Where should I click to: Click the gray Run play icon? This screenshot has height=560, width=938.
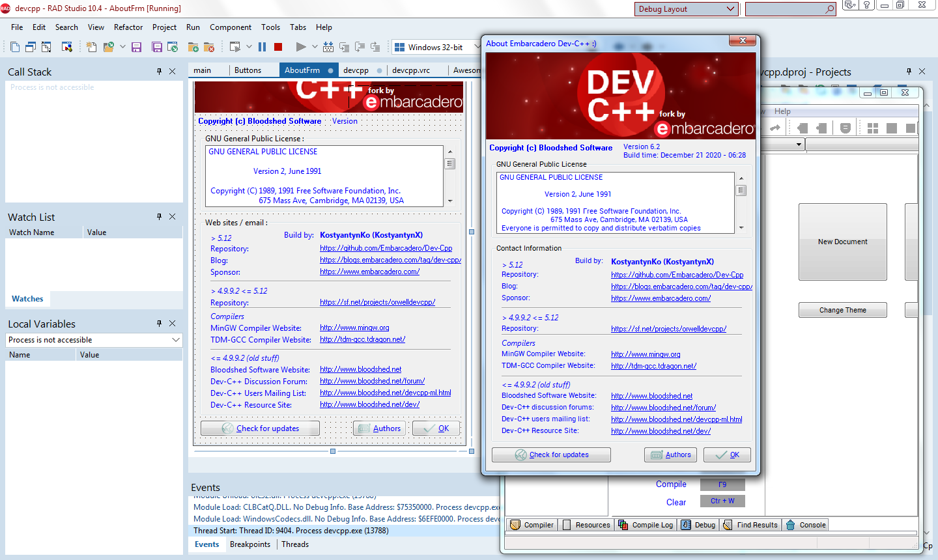[x=300, y=47]
